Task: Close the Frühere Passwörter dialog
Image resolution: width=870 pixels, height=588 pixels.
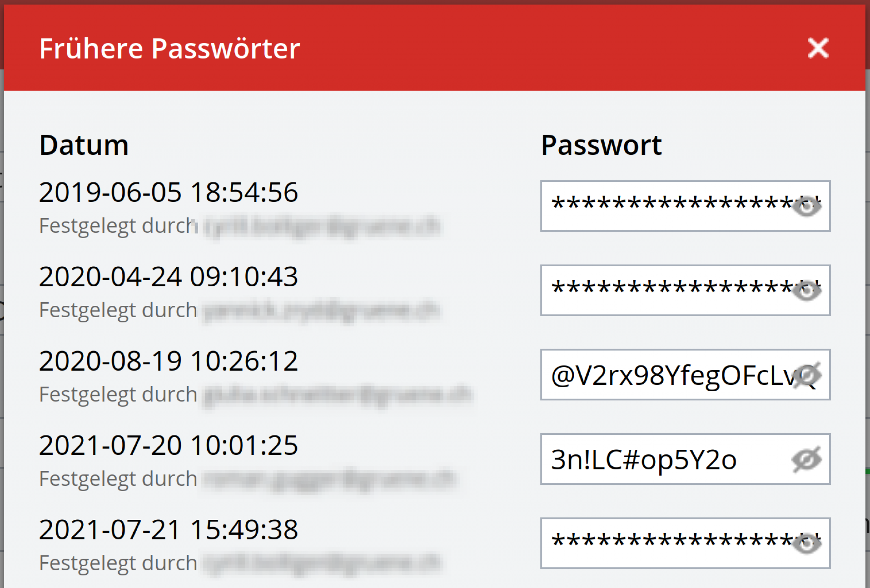Action: tap(818, 48)
